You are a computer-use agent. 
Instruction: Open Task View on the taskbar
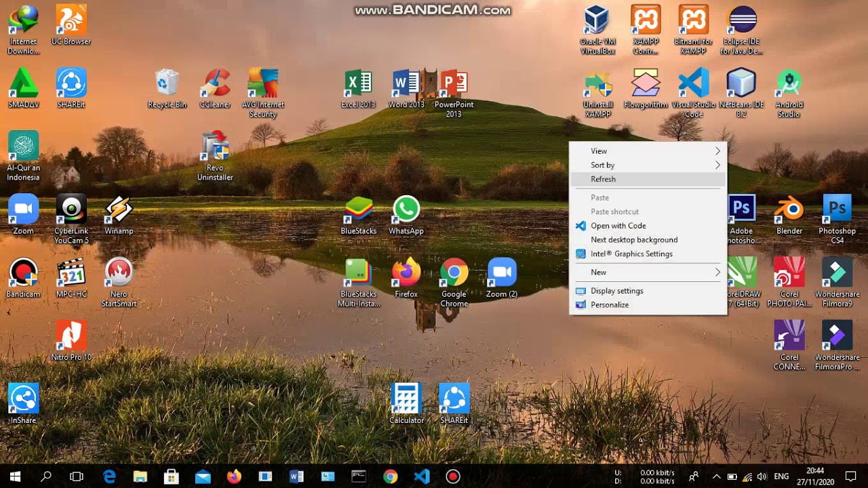[x=77, y=476]
